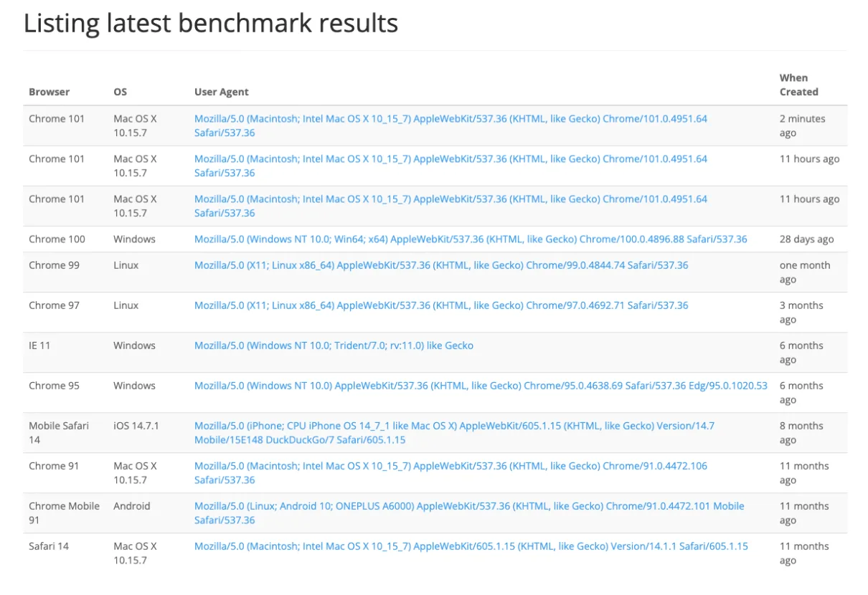This screenshot has width=868, height=595.
Task: Select the 'Chrome 100' browser cell
Action: 57,239
